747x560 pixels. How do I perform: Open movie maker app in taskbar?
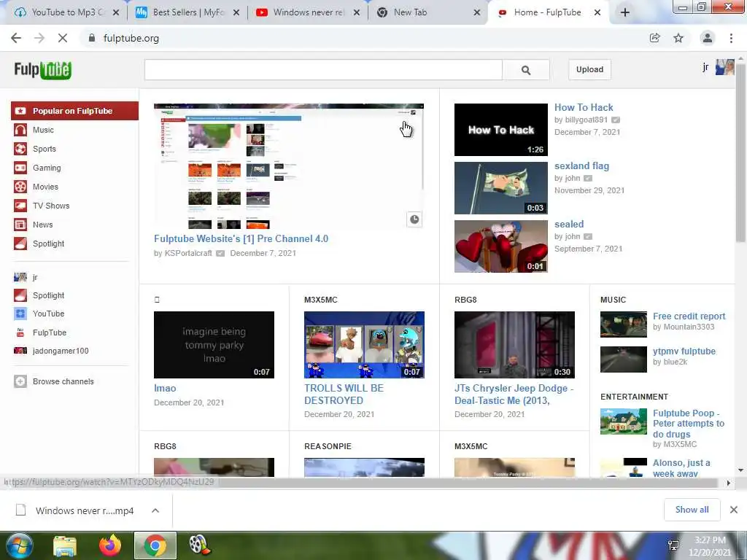(199, 545)
